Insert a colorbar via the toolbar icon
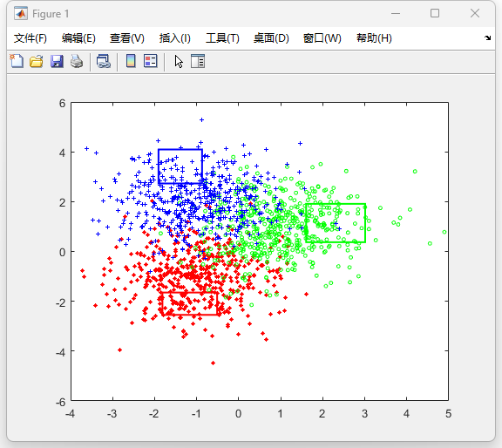Image resolution: width=502 pixels, height=448 pixels. (x=131, y=61)
